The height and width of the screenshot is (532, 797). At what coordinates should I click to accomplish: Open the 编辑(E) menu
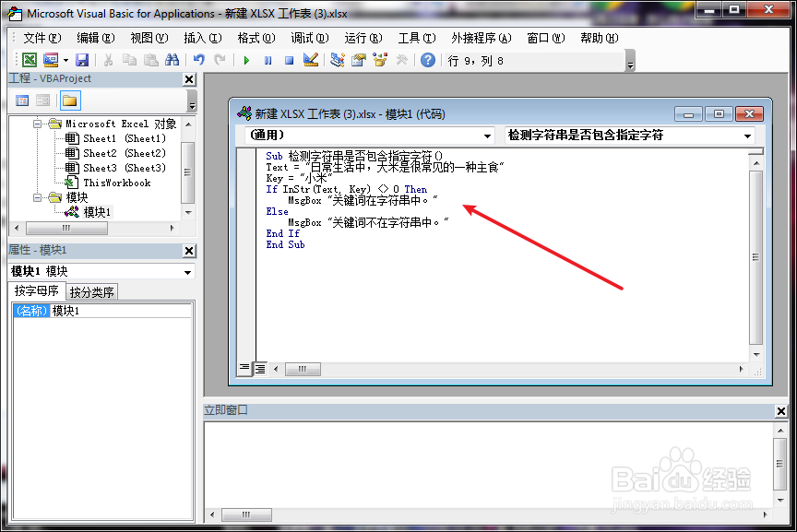[x=96, y=38]
